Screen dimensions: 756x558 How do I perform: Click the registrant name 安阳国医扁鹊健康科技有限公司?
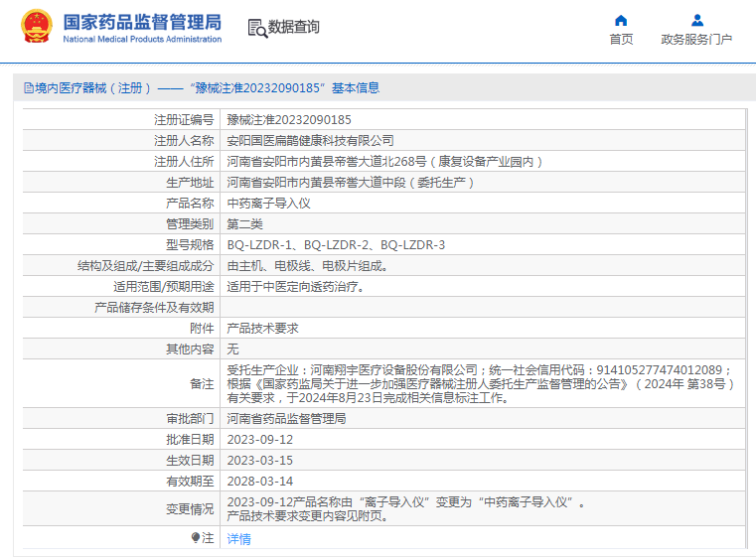point(311,141)
